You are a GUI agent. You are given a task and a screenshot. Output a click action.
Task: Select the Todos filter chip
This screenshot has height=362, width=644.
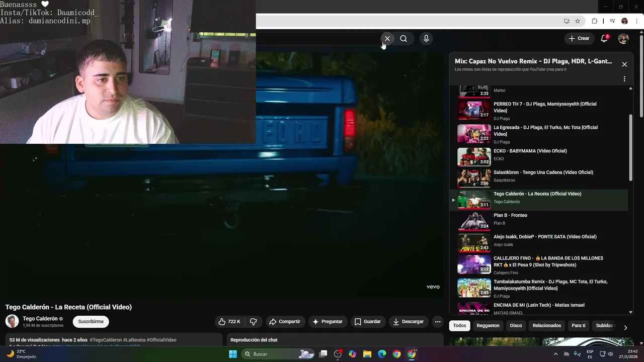click(459, 326)
